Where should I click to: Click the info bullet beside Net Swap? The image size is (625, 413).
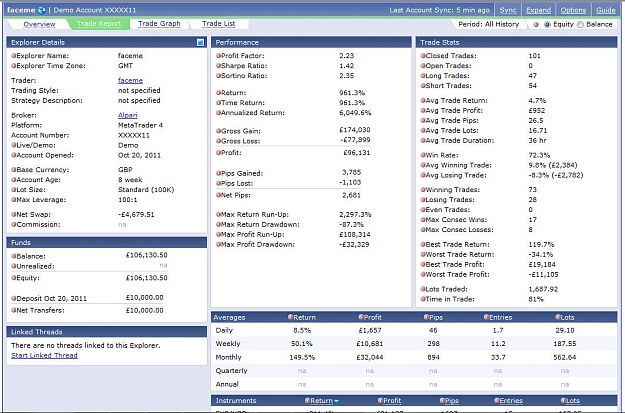[14, 214]
